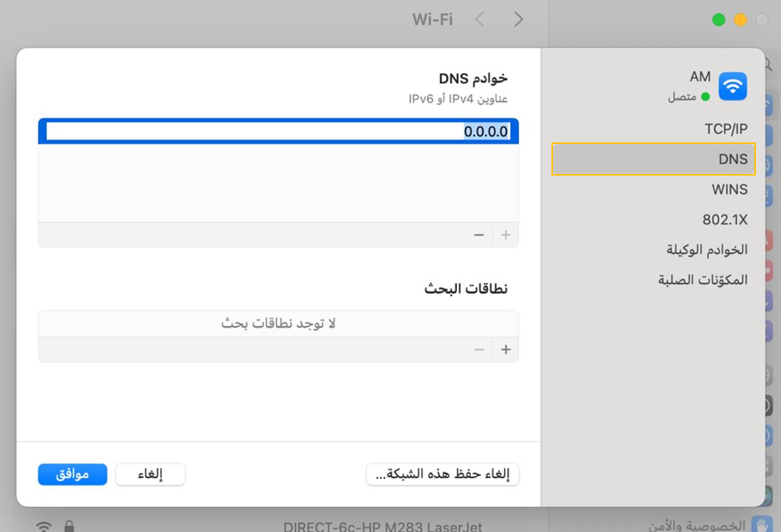Click the blue Wi-Fi icon beside the AM network

[732, 86]
